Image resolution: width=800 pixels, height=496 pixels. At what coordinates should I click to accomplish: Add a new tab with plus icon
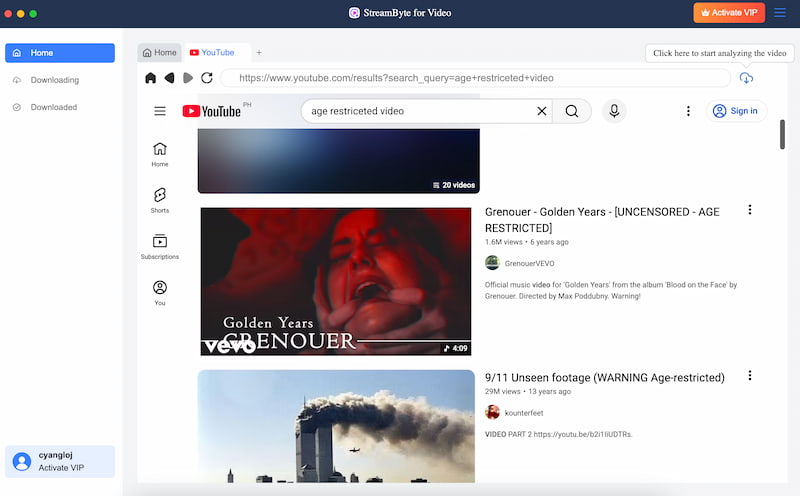pyautogui.click(x=259, y=53)
